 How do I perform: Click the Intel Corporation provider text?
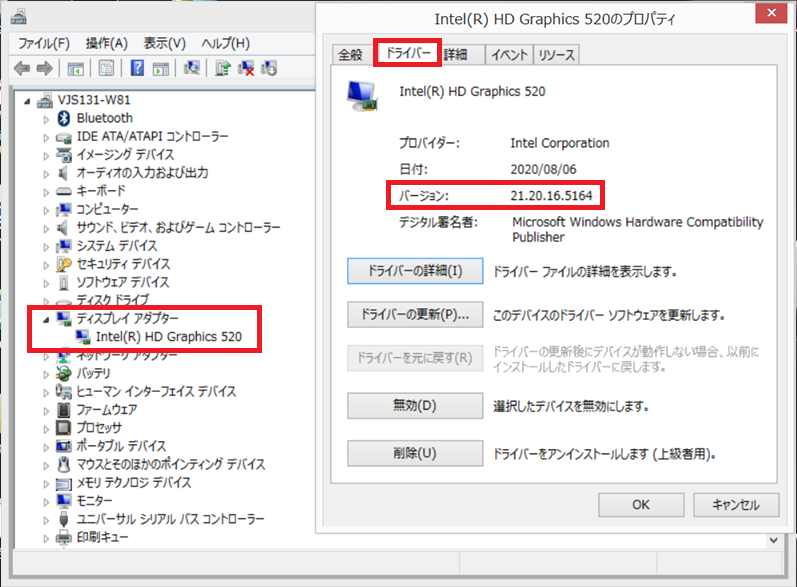[560, 143]
